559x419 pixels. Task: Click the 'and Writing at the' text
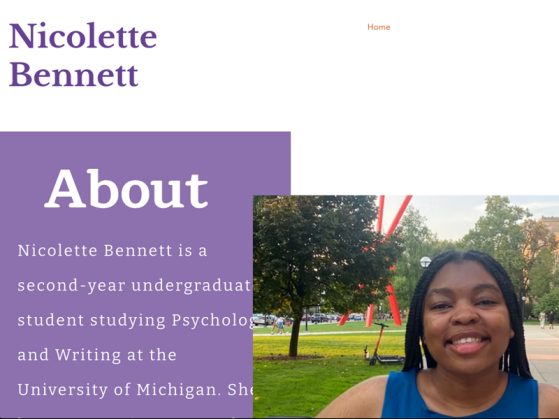97,355
